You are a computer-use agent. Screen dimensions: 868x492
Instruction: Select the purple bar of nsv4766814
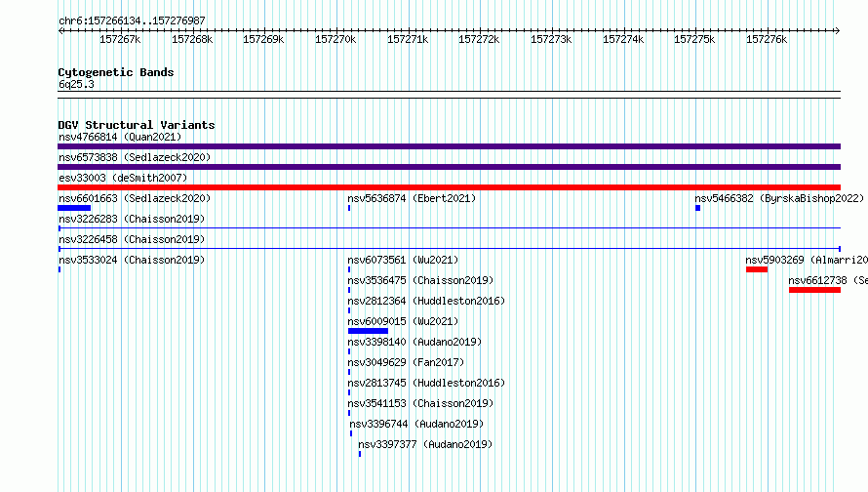pyautogui.click(x=449, y=146)
